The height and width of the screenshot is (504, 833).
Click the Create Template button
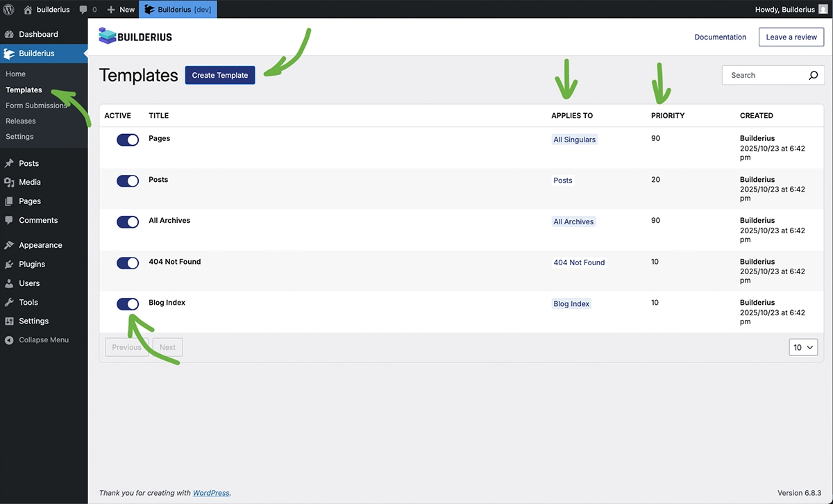tap(220, 75)
